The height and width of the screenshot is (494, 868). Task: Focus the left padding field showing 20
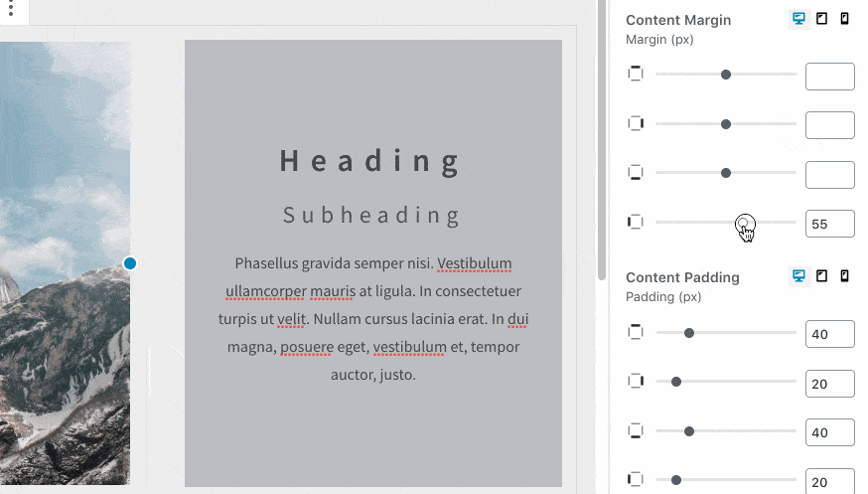click(830, 481)
